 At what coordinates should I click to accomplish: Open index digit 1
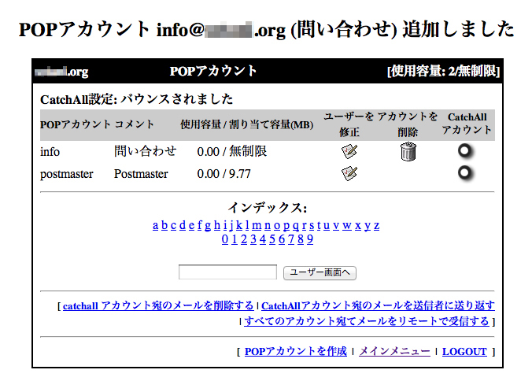coord(235,239)
